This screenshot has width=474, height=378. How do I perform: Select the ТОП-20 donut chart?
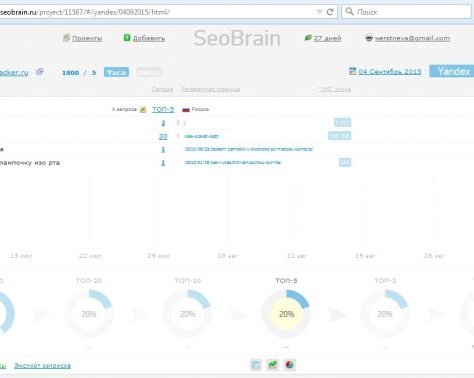pyautogui.click(x=89, y=313)
